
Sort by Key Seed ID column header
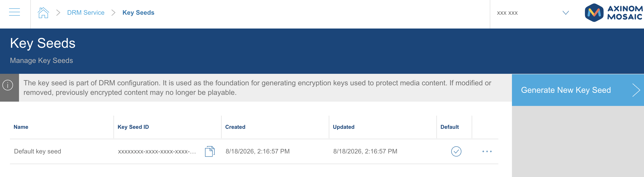(133, 127)
